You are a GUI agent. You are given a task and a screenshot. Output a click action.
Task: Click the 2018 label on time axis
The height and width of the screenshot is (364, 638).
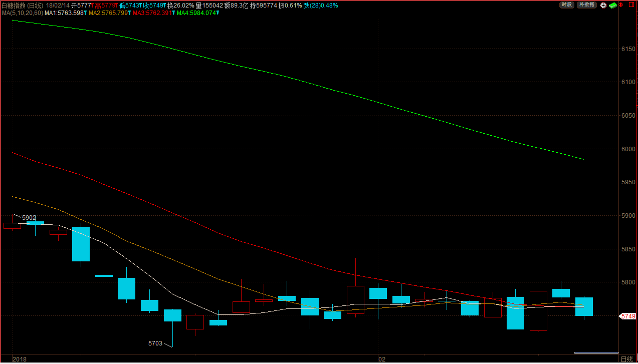tap(20, 359)
